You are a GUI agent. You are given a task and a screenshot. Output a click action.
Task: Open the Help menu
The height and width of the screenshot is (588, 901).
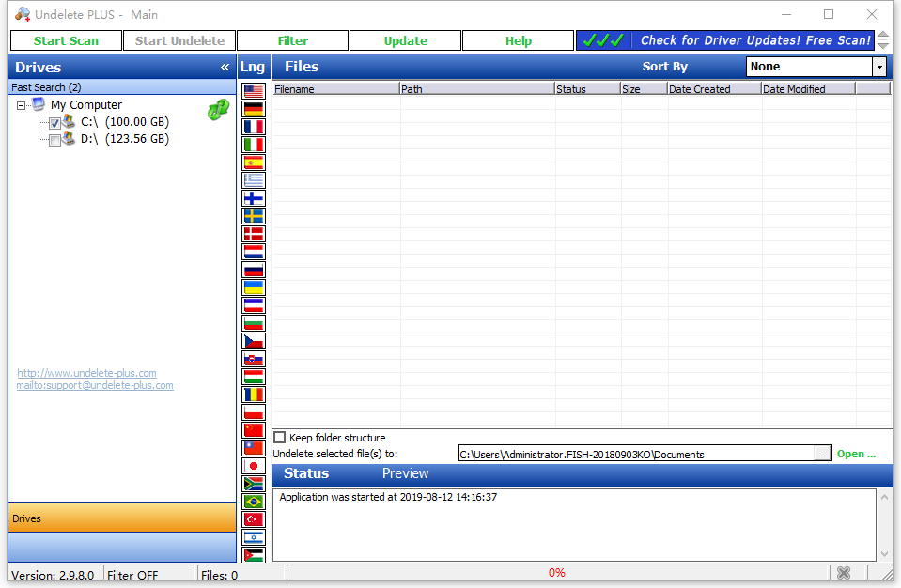[x=518, y=40]
